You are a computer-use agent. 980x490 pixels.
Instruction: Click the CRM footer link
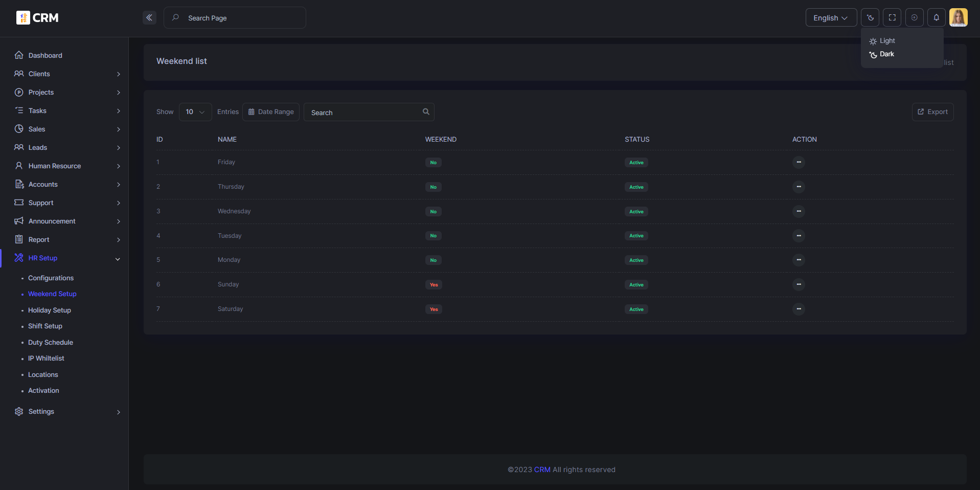coord(542,470)
